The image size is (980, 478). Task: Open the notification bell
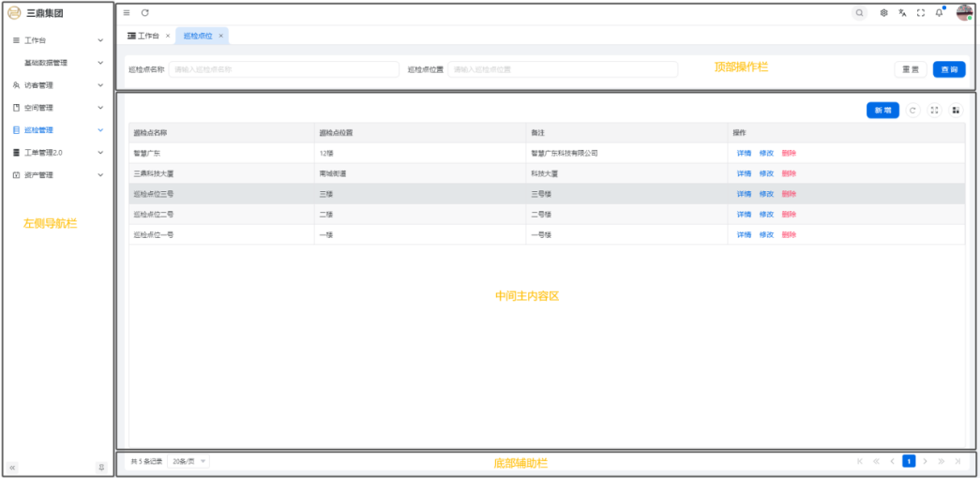pyautogui.click(x=939, y=13)
